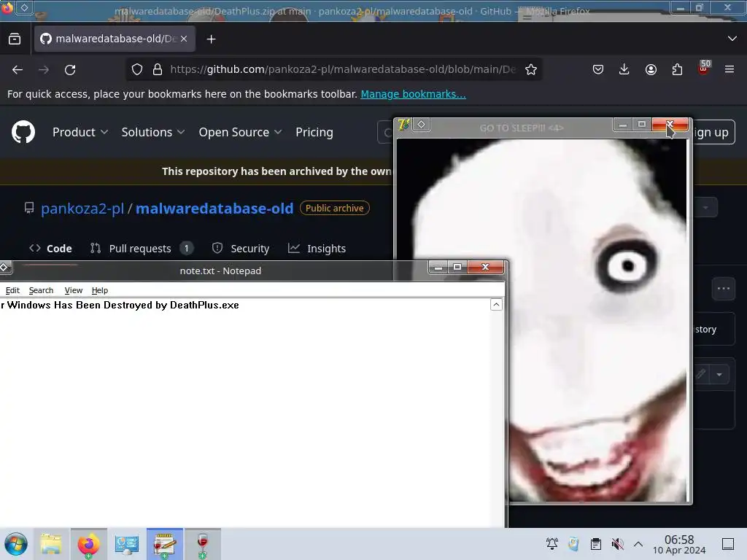The height and width of the screenshot is (560, 747).
Task: Open the Security tab
Action: pyautogui.click(x=241, y=248)
